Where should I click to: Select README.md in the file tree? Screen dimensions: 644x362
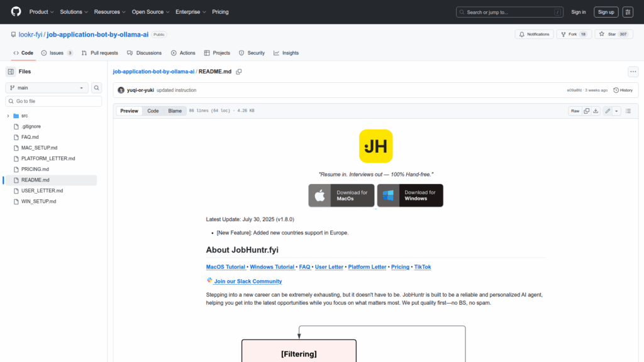coord(50,180)
